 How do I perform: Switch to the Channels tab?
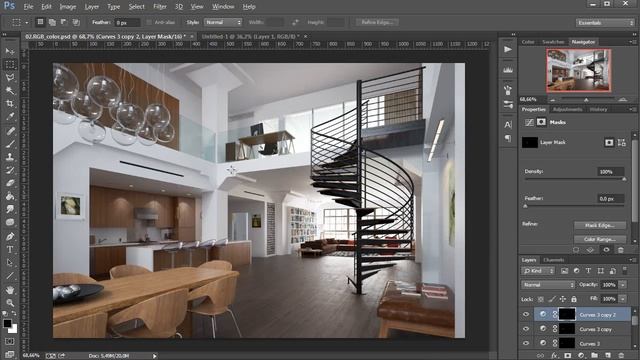[x=553, y=260]
